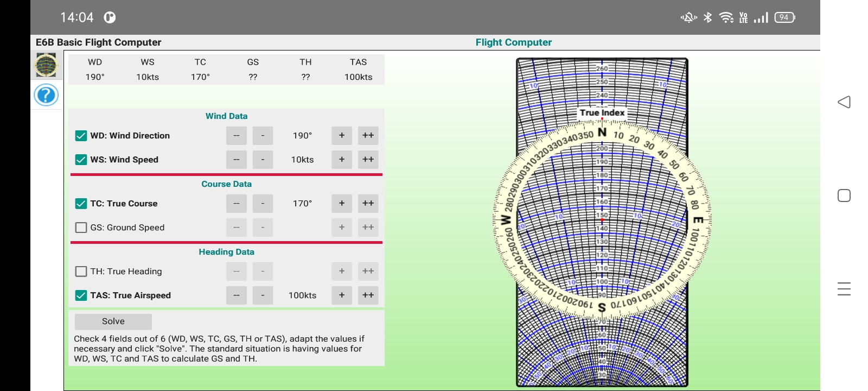868x391 pixels.
Task: Click the TH unknown value in summary
Action: pyautogui.click(x=306, y=77)
